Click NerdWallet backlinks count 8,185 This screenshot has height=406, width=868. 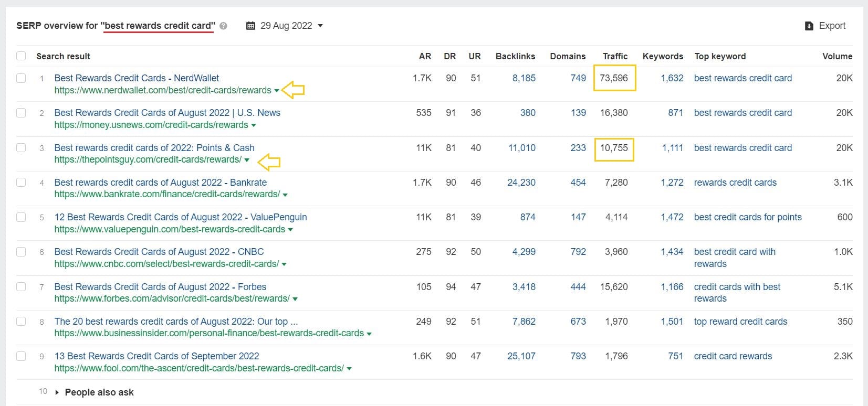coord(524,78)
